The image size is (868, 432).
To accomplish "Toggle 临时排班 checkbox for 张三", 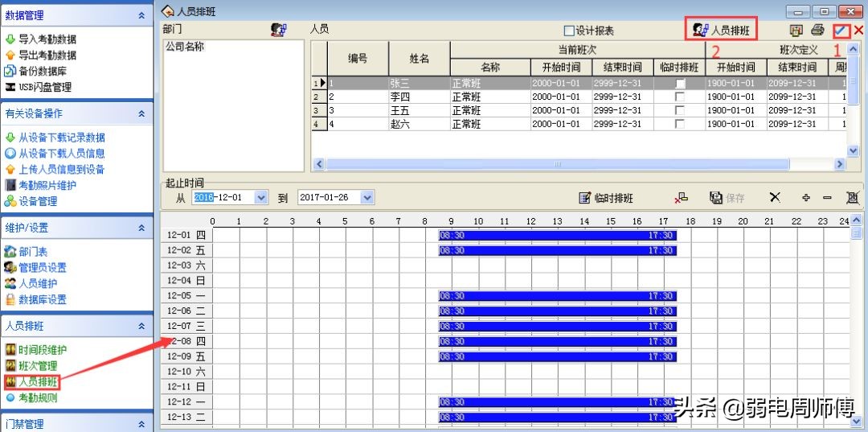I will click(x=680, y=83).
